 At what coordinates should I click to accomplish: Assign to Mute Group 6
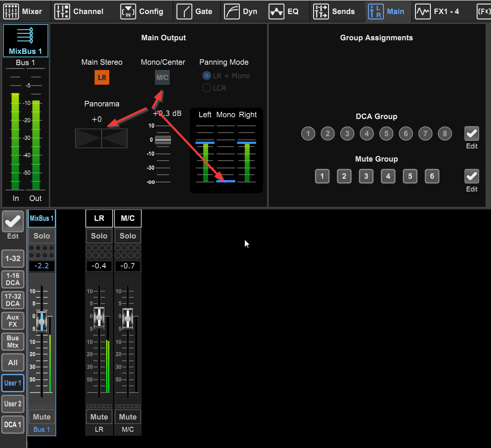[x=432, y=176]
